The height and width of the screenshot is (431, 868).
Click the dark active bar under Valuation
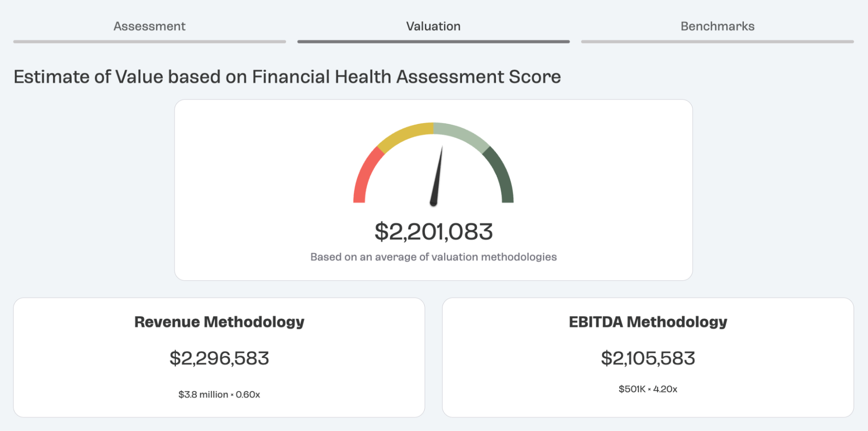(433, 42)
